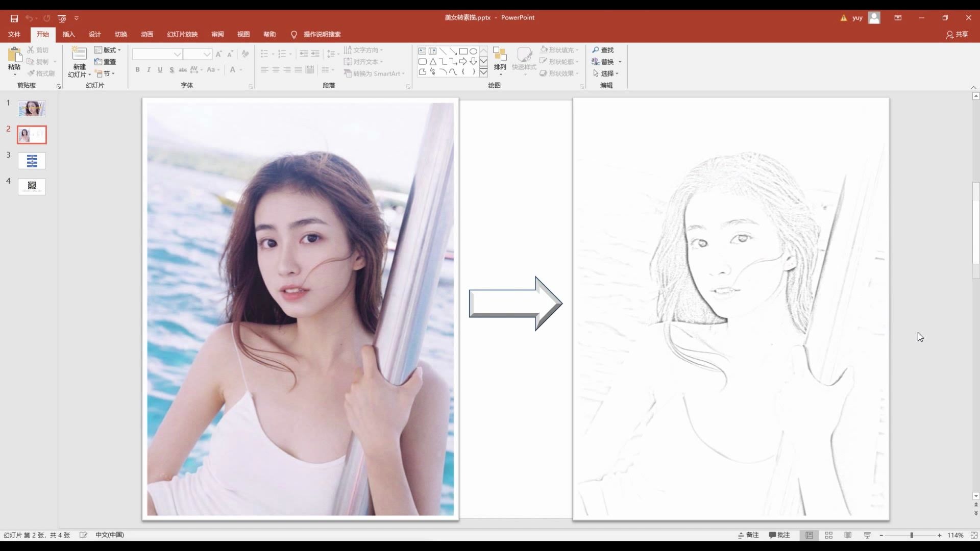Open the Insert (插入) ribbon tab
The image size is (980, 551).
click(x=68, y=34)
